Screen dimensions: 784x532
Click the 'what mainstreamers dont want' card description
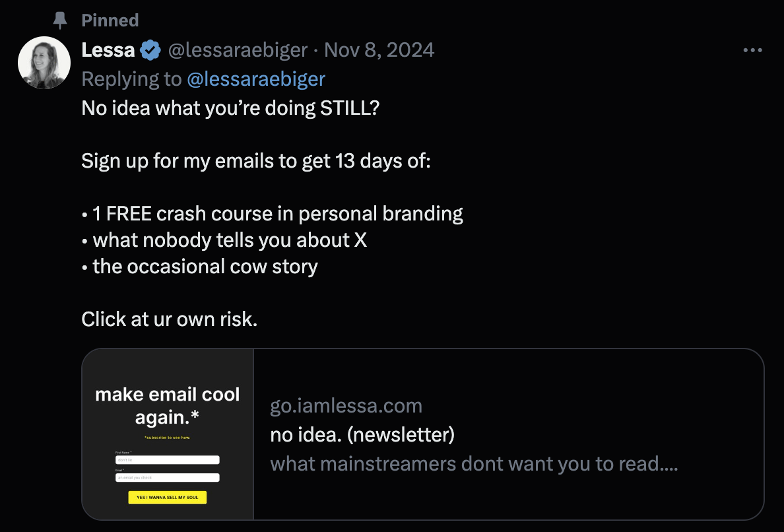pyautogui.click(x=474, y=463)
